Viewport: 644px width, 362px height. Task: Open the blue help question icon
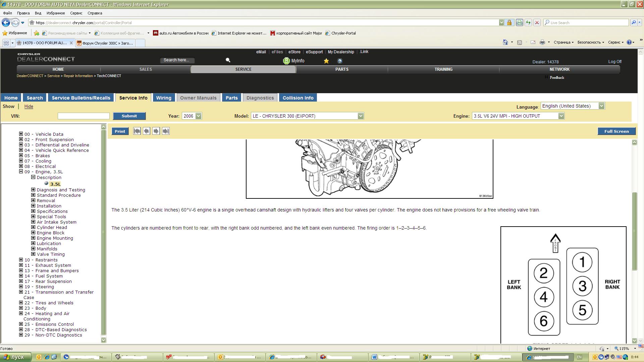(x=340, y=61)
